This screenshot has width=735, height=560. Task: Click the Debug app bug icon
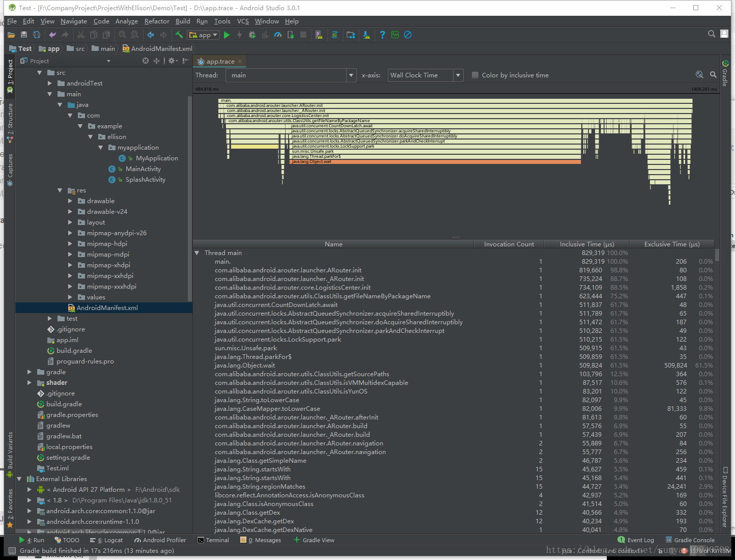252,35
